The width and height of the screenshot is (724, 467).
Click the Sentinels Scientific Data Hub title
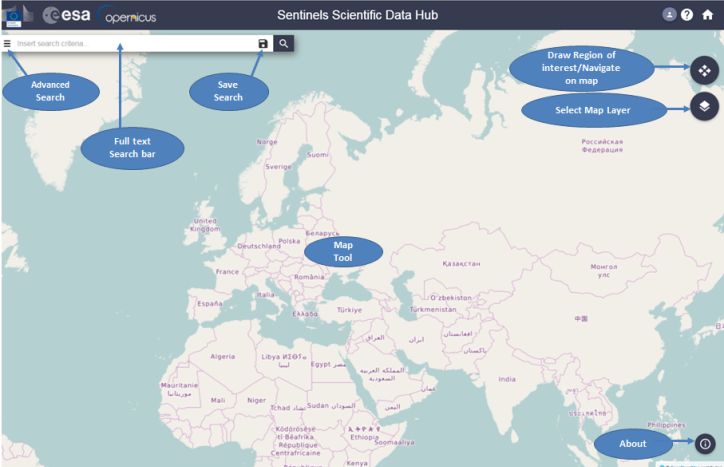point(357,15)
